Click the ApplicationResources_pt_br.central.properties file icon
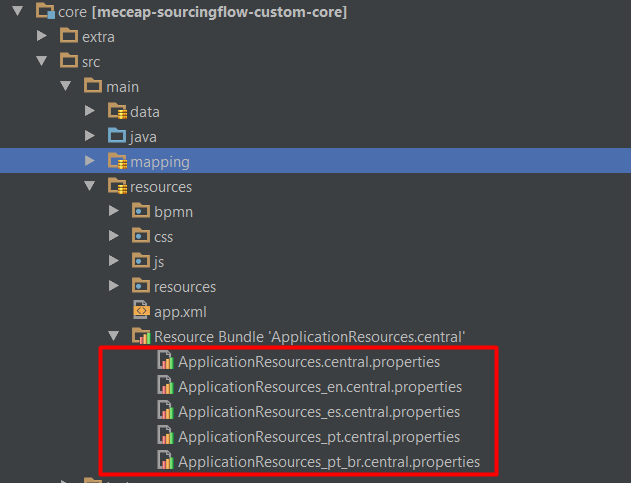This screenshot has width=631, height=483. tap(166, 462)
